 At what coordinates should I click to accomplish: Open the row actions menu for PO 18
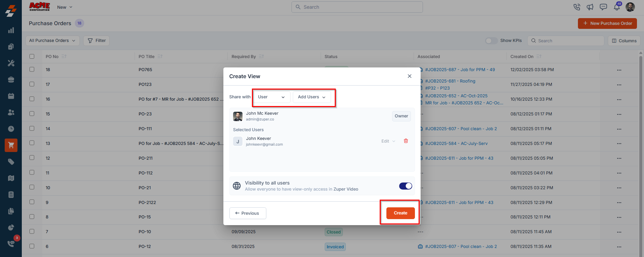coord(619,70)
